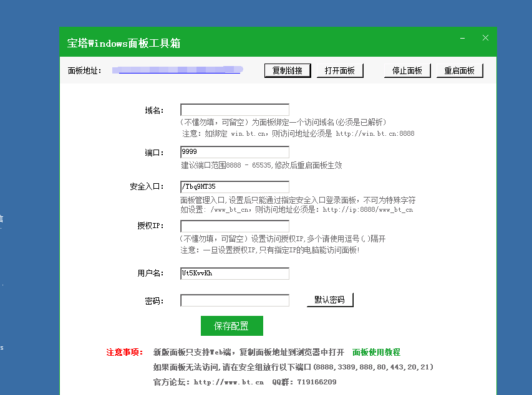Image resolution: width=532 pixels, height=395 pixels.
Task: Click the 面板管理入口 description line
Action: (298, 200)
